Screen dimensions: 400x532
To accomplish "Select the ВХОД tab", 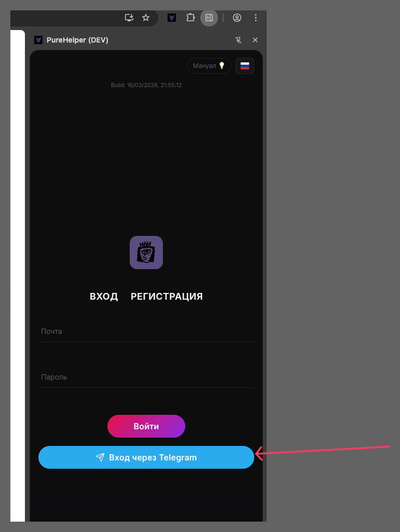I will tap(104, 297).
